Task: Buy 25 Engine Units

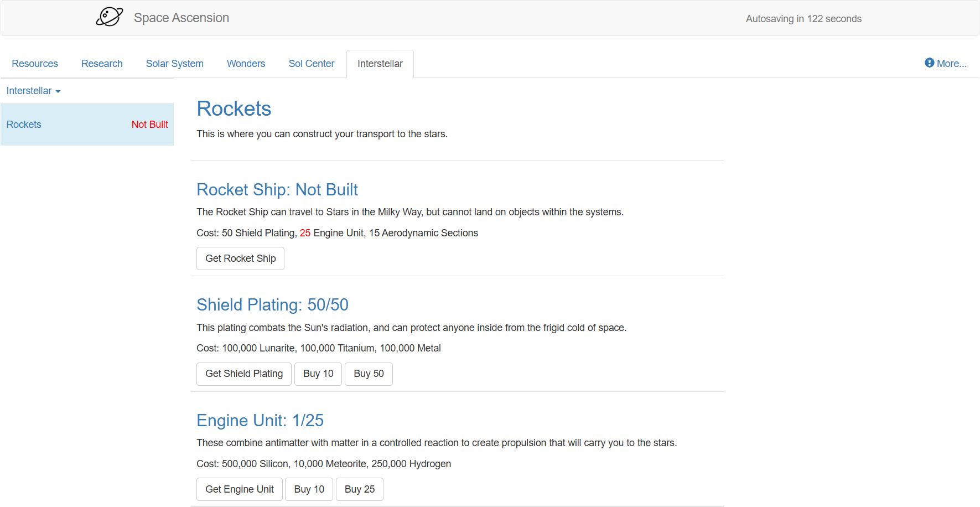Action: click(x=359, y=489)
